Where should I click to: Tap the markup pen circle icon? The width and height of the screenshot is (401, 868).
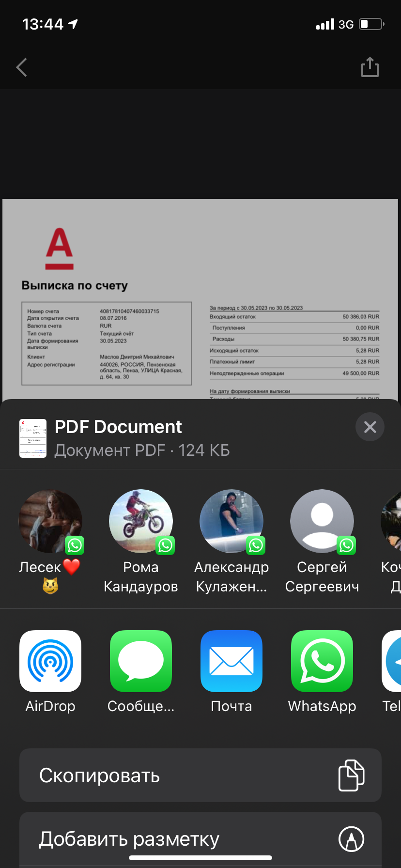tap(351, 839)
